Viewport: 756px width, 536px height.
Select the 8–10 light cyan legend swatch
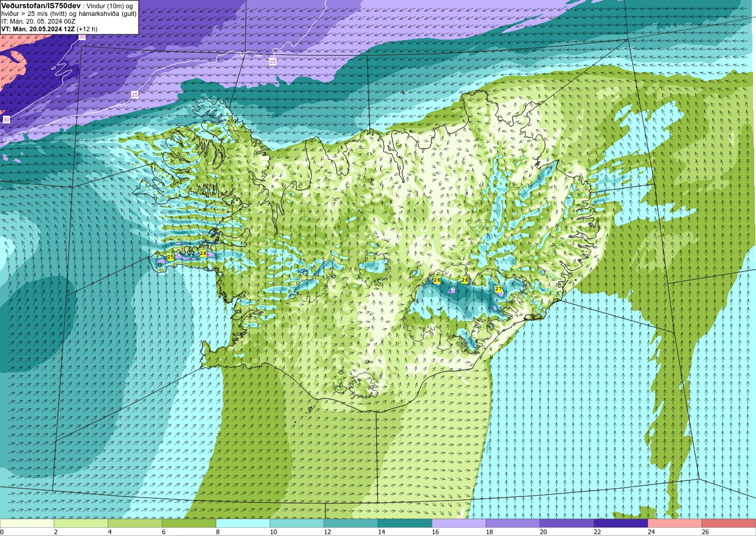pos(243,523)
